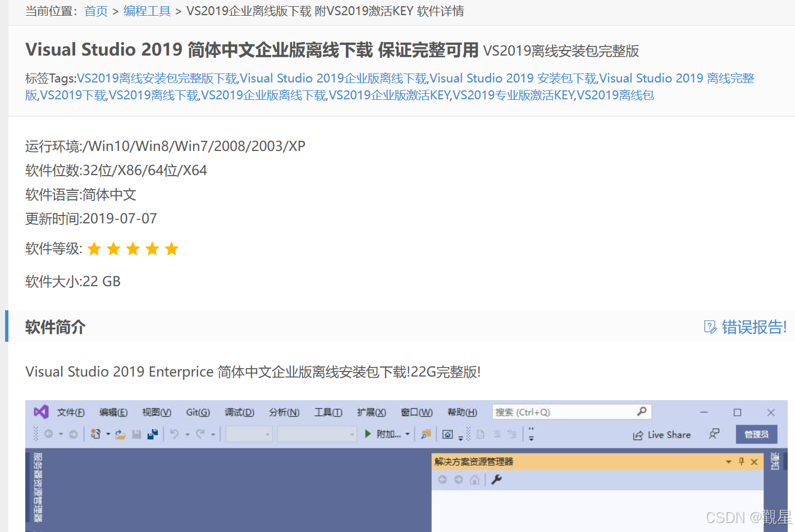Click the 附加... attach button
The image size is (795, 532).
coord(389,434)
